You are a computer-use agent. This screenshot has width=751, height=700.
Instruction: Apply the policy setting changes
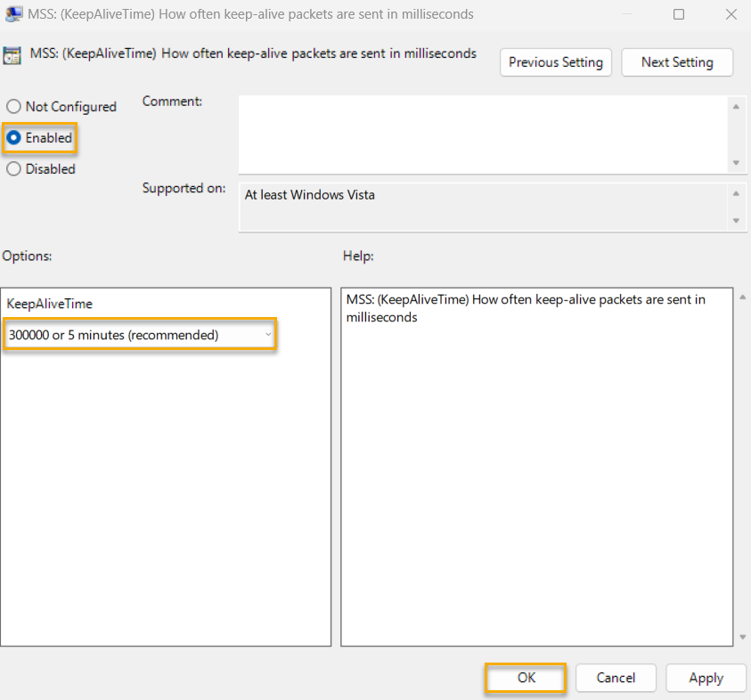click(x=706, y=678)
